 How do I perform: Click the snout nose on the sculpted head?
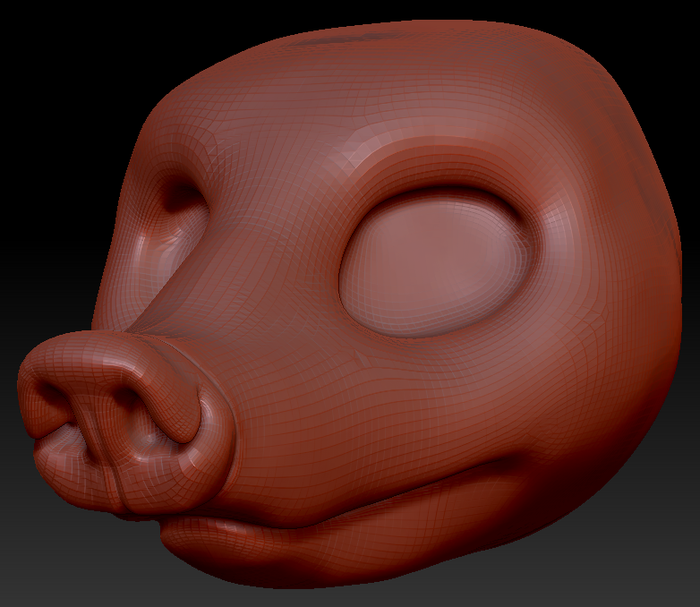[126, 422]
